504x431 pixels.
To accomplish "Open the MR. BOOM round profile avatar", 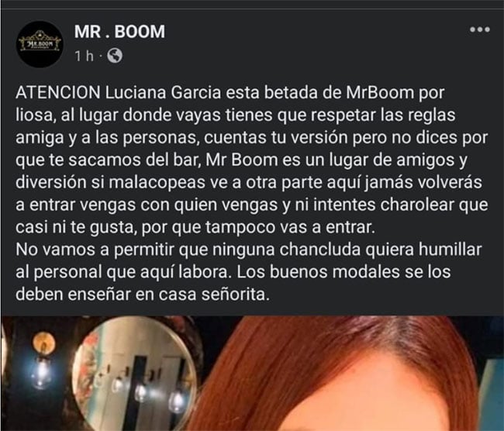I will point(40,44).
